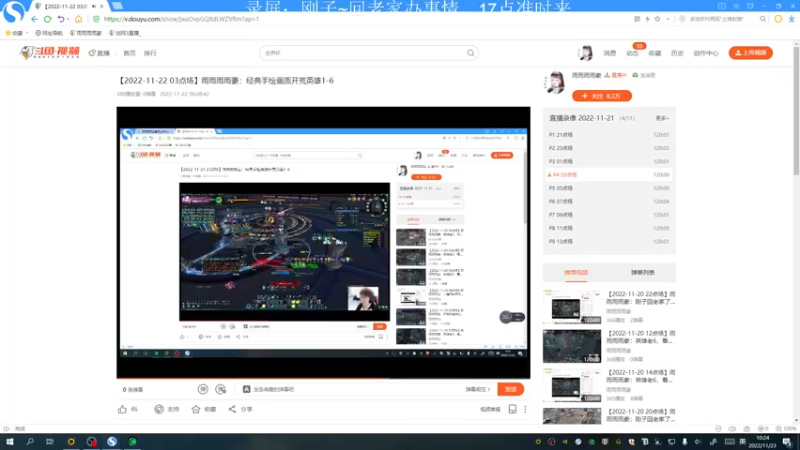The width and height of the screenshot is (800, 450).
Task: Go back with the browser back arrow
Action: (34, 19)
